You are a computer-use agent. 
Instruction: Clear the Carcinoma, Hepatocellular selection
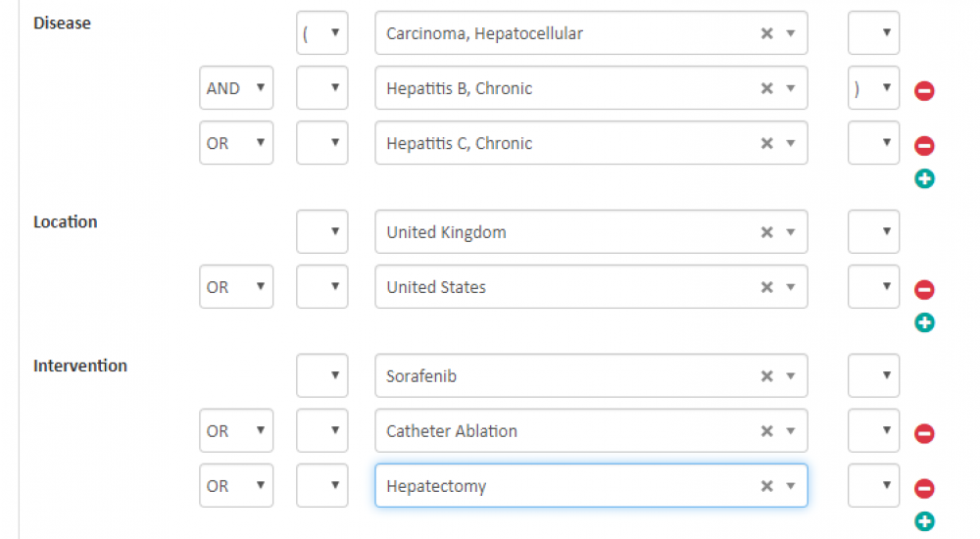pyautogui.click(x=767, y=33)
